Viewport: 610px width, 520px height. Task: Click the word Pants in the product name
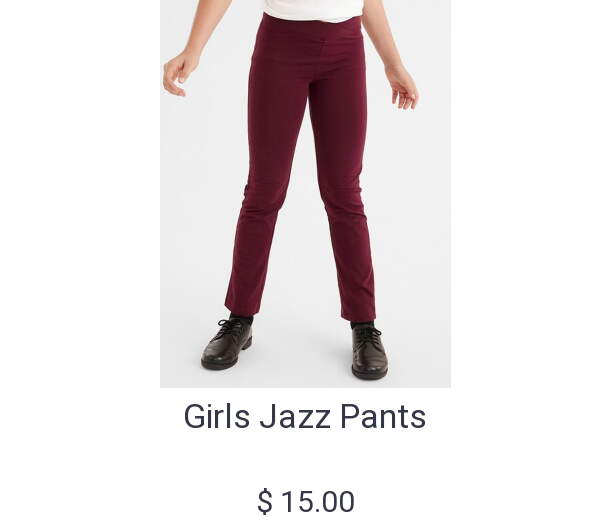coord(383,416)
